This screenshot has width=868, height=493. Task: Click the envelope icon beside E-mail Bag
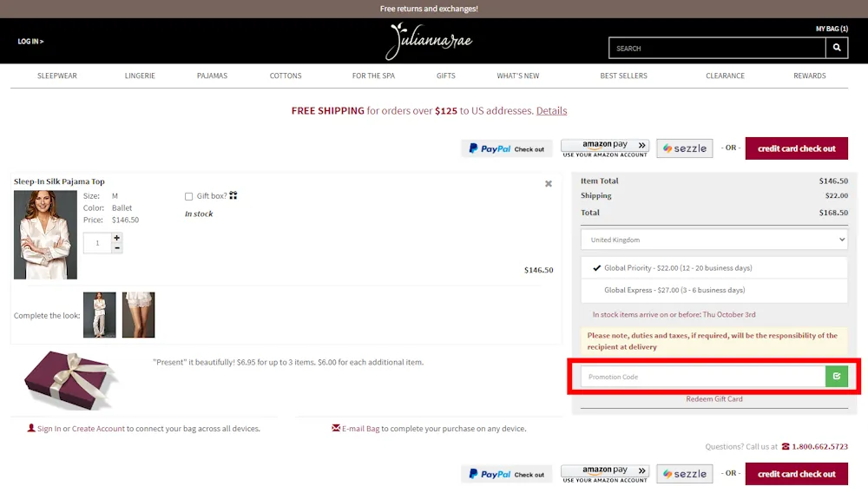tap(335, 428)
